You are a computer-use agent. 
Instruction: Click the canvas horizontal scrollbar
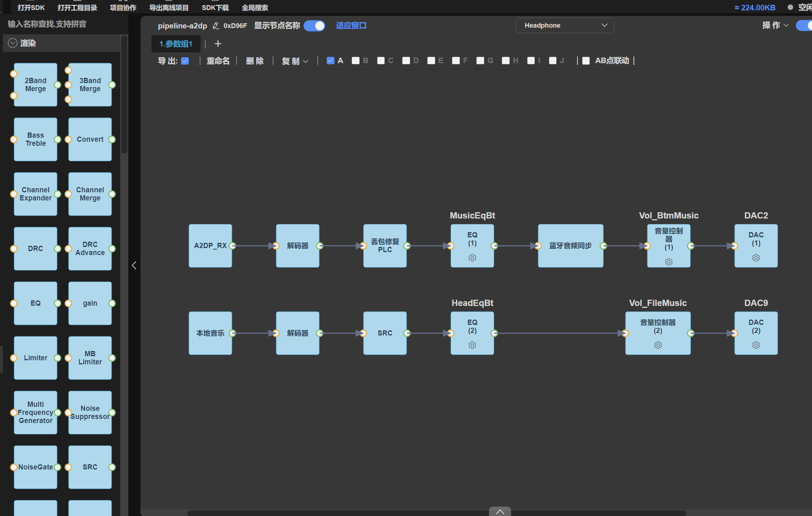(x=437, y=513)
